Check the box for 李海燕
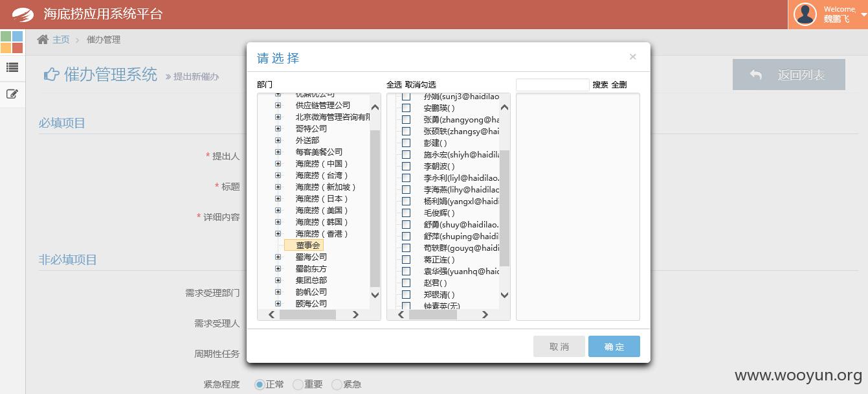This screenshot has width=868, height=394. tap(406, 190)
